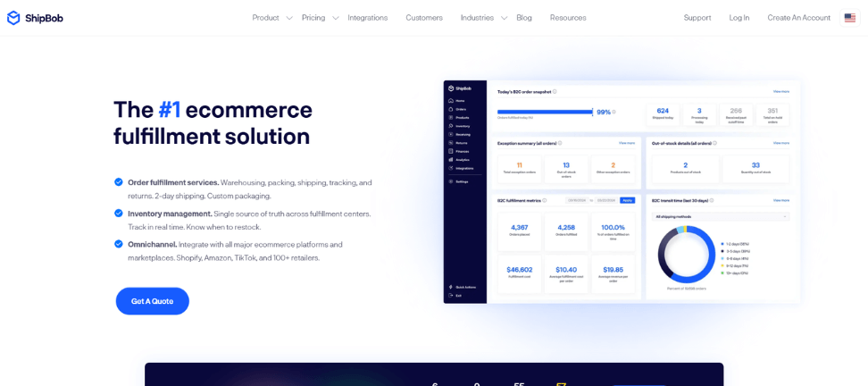868x386 pixels.
Task: Open the Support link
Action: click(697, 18)
